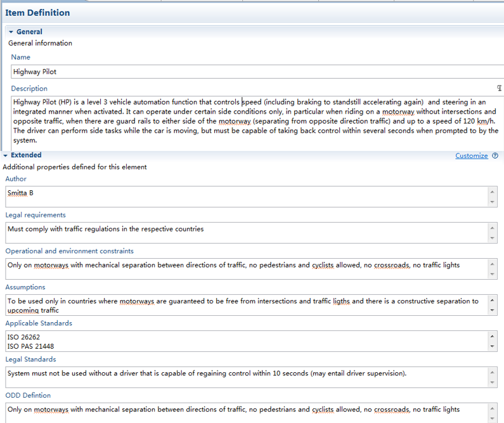Viewport: 504px width, 423px height.
Task: Click the Legal Standards text field
Action: (247, 377)
